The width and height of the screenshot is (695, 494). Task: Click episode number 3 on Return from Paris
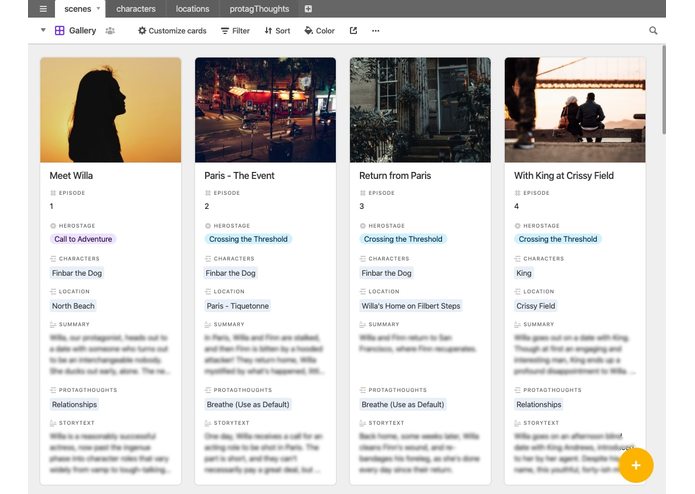coord(362,206)
